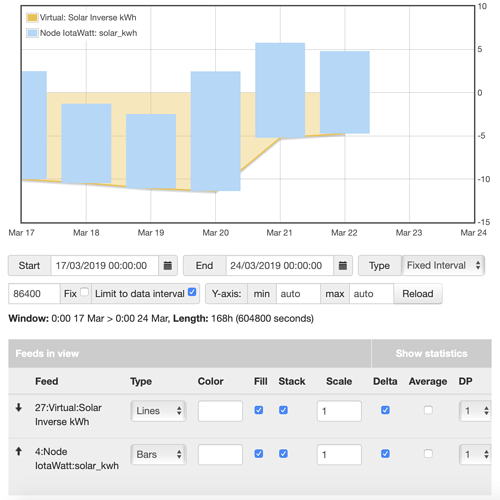The height and width of the screenshot is (500, 500).
Task: Move IotaWatt solar_kwh feed up
Action: [19, 451]
